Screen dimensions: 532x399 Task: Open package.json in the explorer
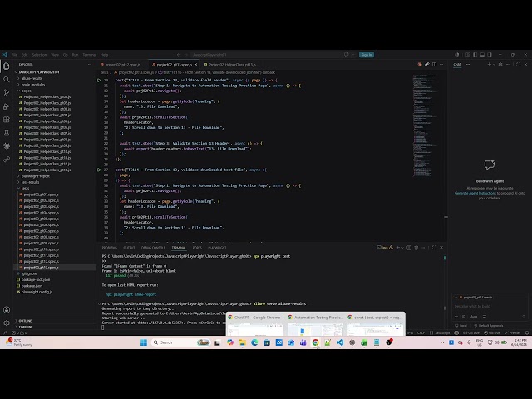pyautogui.click(x=32, y=286)
